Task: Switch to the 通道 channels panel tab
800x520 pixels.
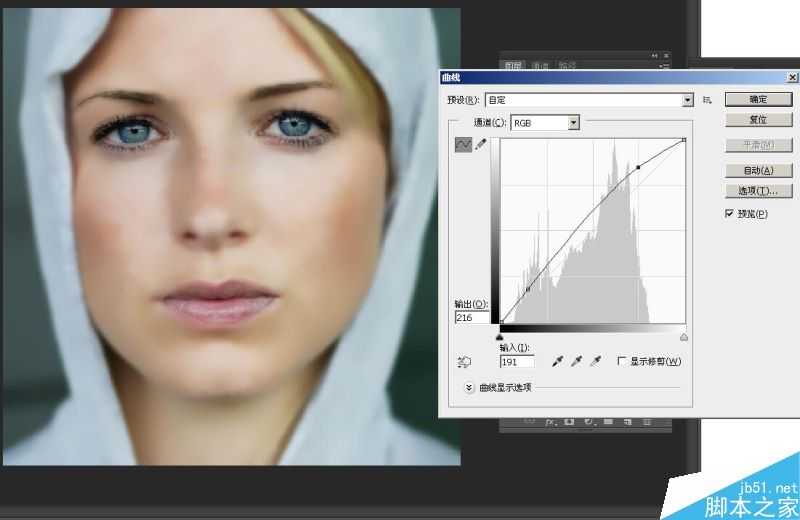Action: point(540,64)
